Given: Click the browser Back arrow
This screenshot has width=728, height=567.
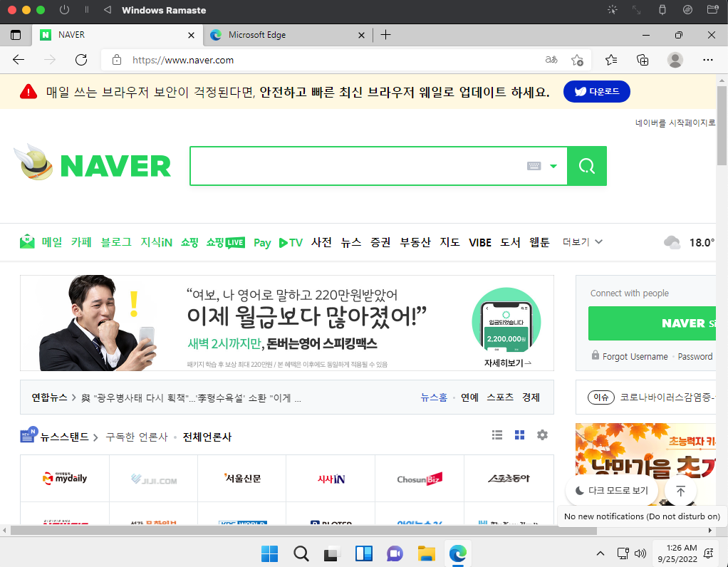Looking at the screenshot, I should (x=19, y=59).
